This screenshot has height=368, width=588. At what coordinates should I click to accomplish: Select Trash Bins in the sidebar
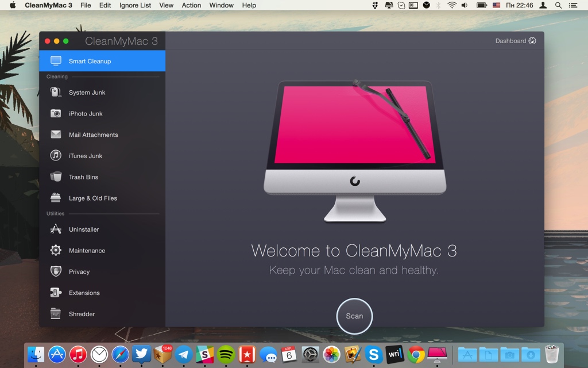click(83, 177)
